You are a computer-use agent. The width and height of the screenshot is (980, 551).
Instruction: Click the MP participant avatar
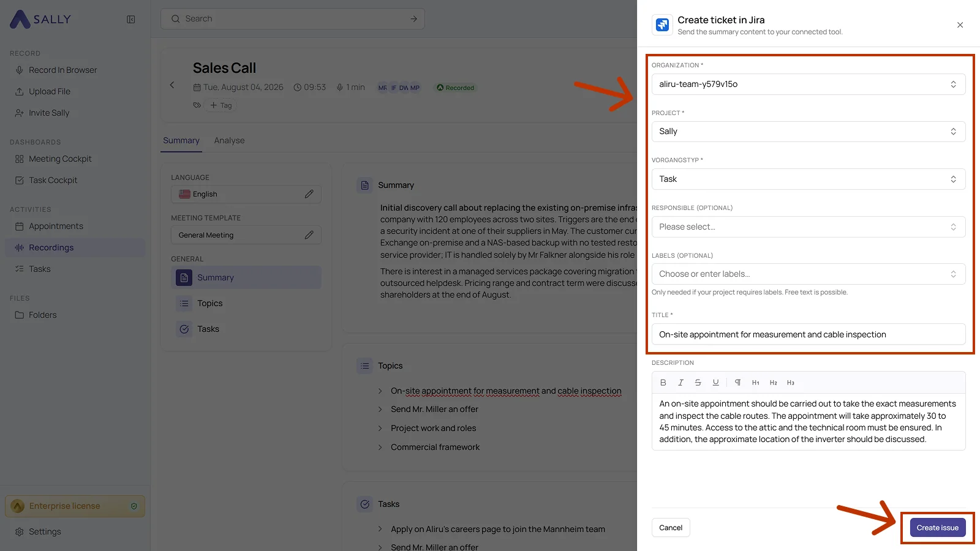(x=415, y=88)
